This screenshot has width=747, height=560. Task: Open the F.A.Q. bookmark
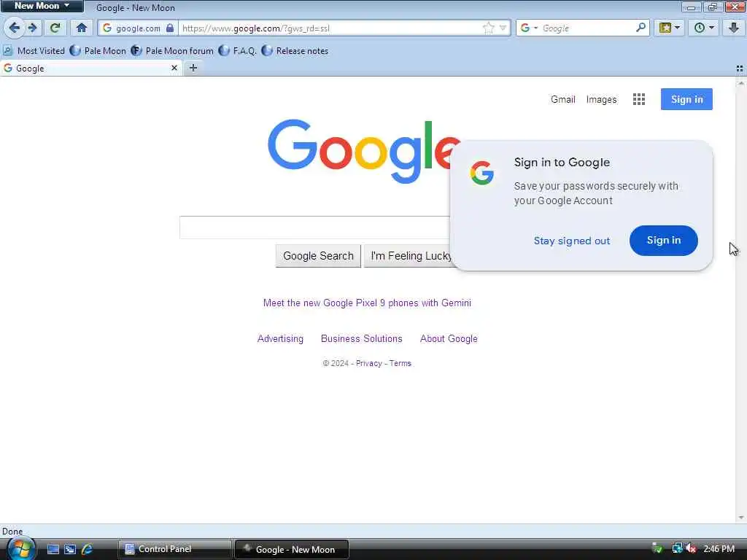[238, 50]
